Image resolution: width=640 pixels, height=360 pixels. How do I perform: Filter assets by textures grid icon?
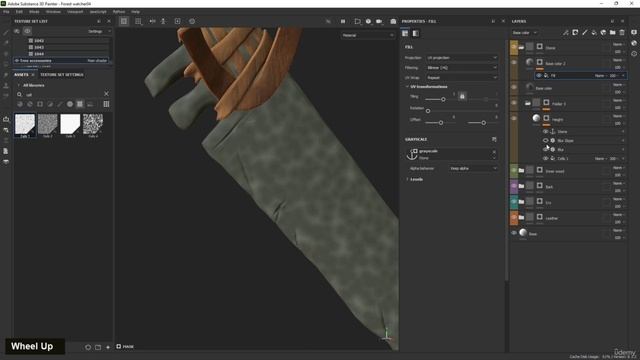pos(80,104)
